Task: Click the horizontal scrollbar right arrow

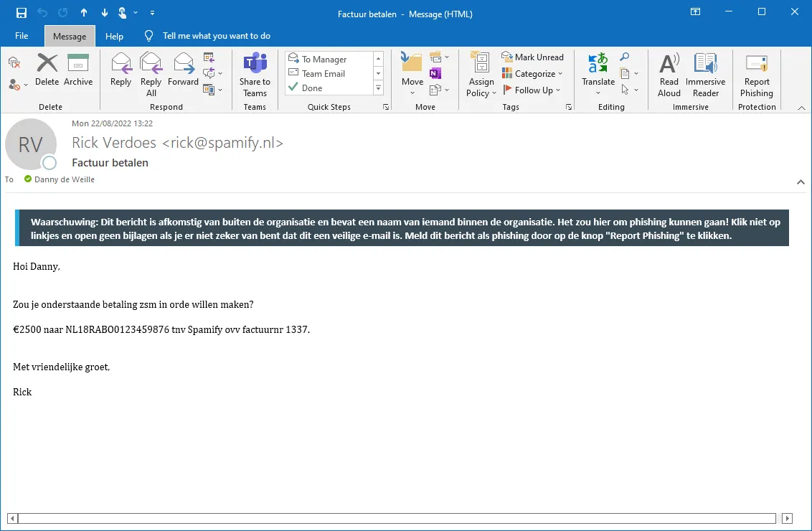Action: point(787,518)
